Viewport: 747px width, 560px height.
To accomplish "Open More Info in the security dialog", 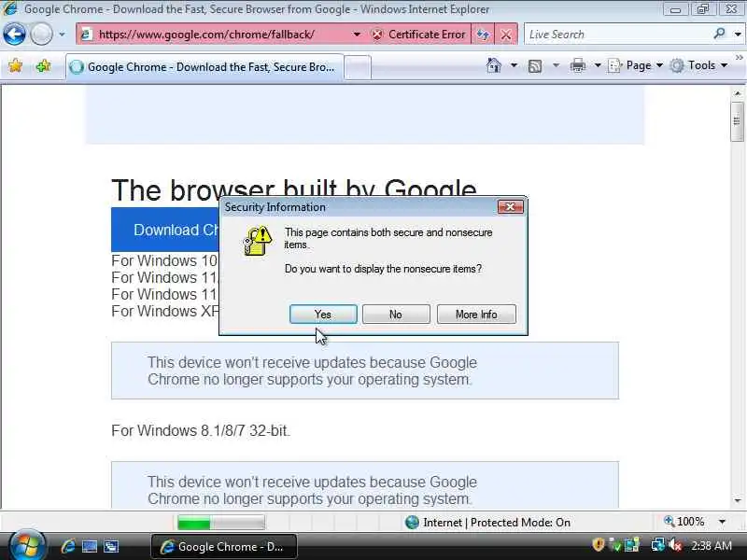I will 476,315.
